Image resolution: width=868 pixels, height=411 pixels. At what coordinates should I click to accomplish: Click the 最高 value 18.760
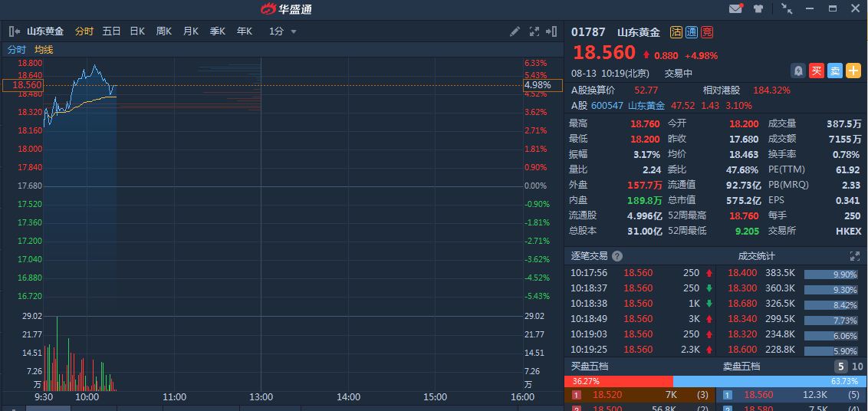[x=645, y=124]
